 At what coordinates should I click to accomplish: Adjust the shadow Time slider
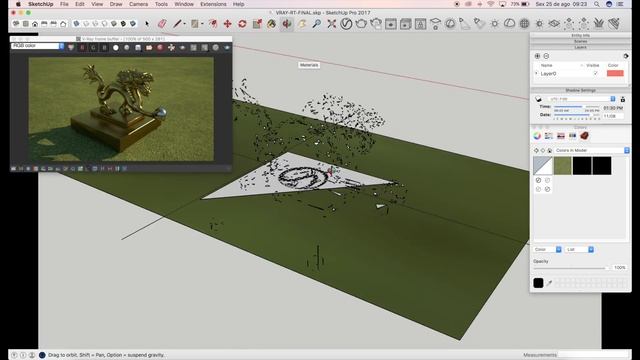pos(576,107)
